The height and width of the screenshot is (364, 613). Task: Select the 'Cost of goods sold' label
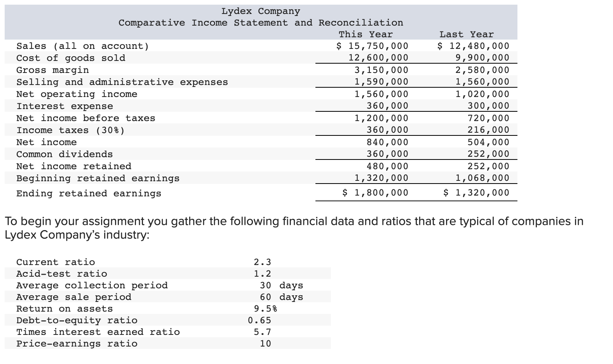[x=71, y=58]
